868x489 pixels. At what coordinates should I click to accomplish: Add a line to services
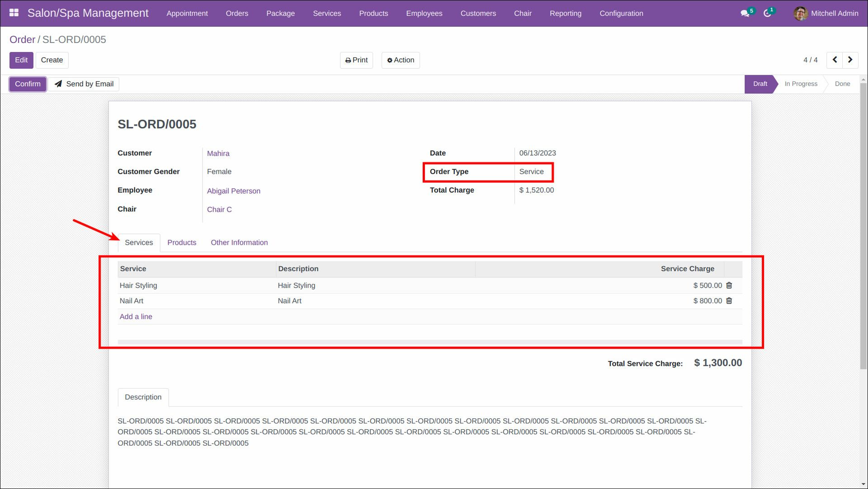[x=136, y=317]
